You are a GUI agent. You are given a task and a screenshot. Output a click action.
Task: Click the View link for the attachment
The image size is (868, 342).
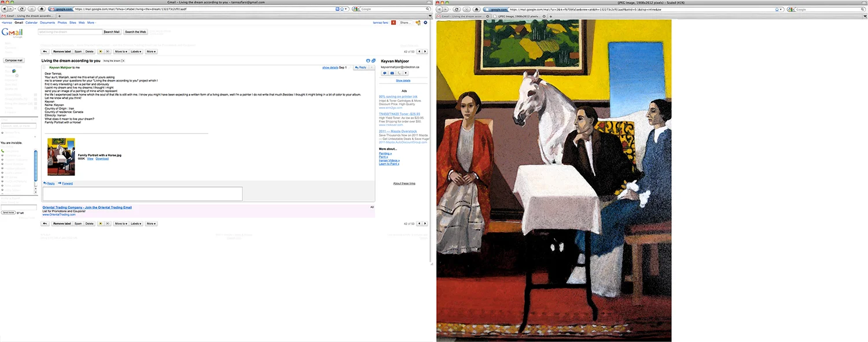(90, 159)
